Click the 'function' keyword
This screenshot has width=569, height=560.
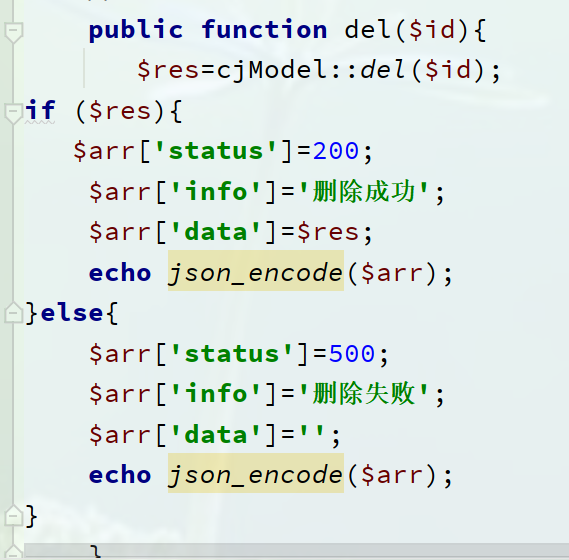point(264,29)
